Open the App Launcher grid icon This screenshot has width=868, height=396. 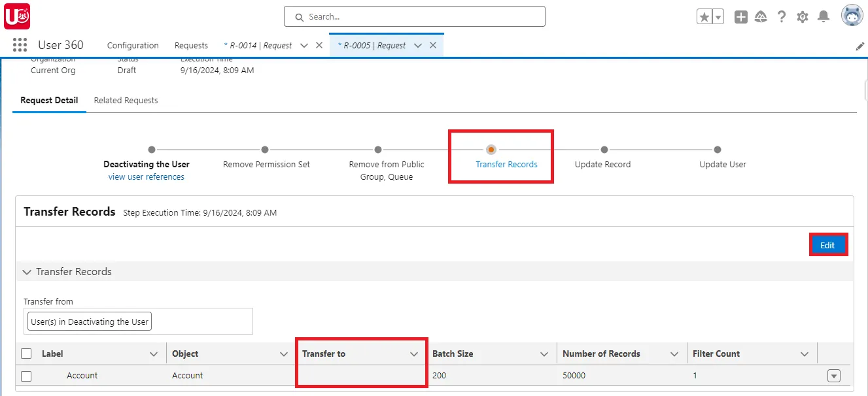click(20, 44)
